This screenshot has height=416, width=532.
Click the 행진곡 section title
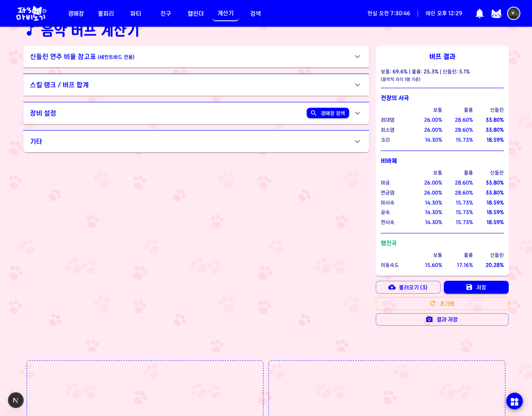pyautogui.click(x=389, y=243)
